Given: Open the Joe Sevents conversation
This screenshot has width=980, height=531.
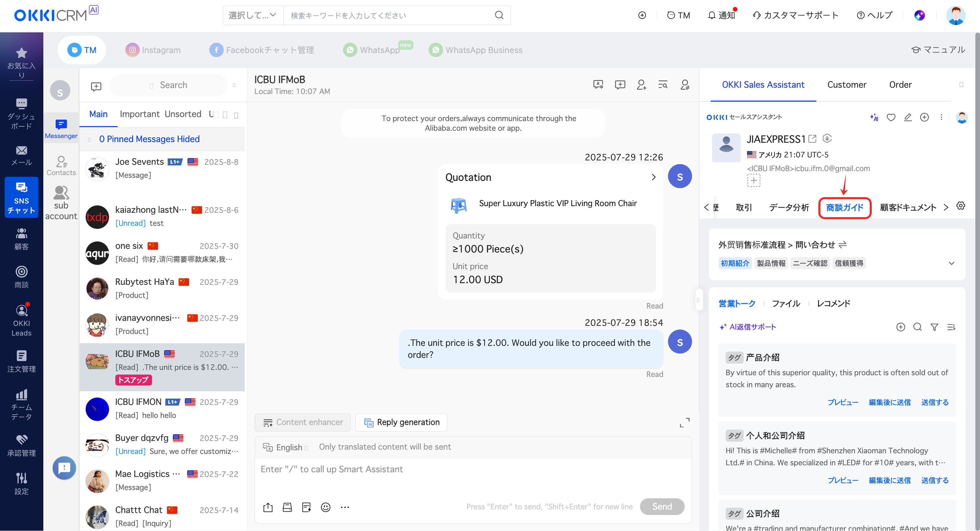Looking at the screenshot, I should [162, 169].
